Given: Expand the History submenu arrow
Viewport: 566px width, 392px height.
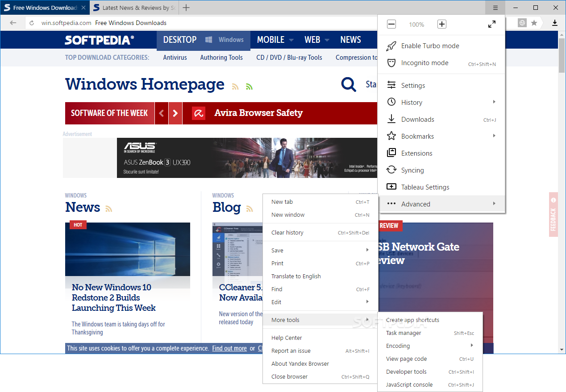Looking at the screenshot, I should (x=494, y=102).
